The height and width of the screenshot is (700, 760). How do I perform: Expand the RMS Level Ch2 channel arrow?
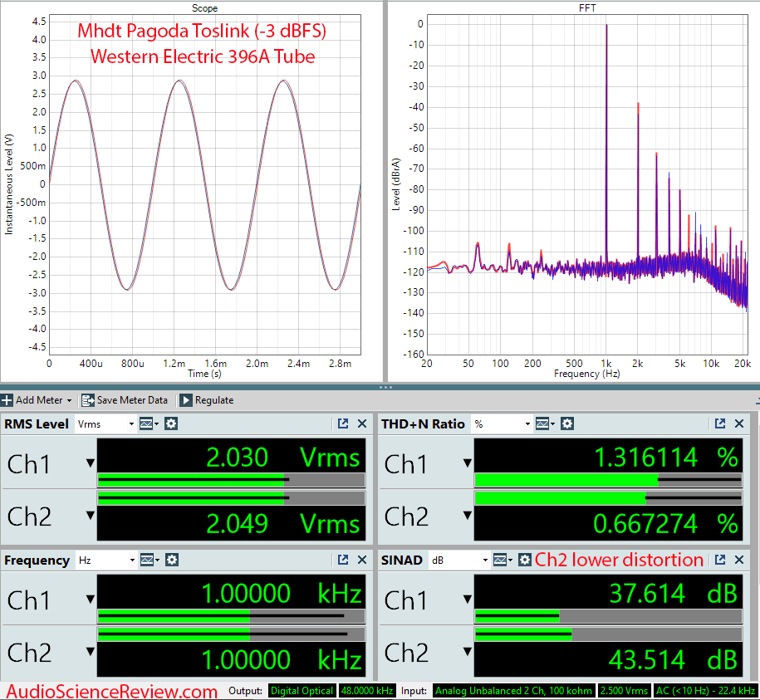click(91, 515)
